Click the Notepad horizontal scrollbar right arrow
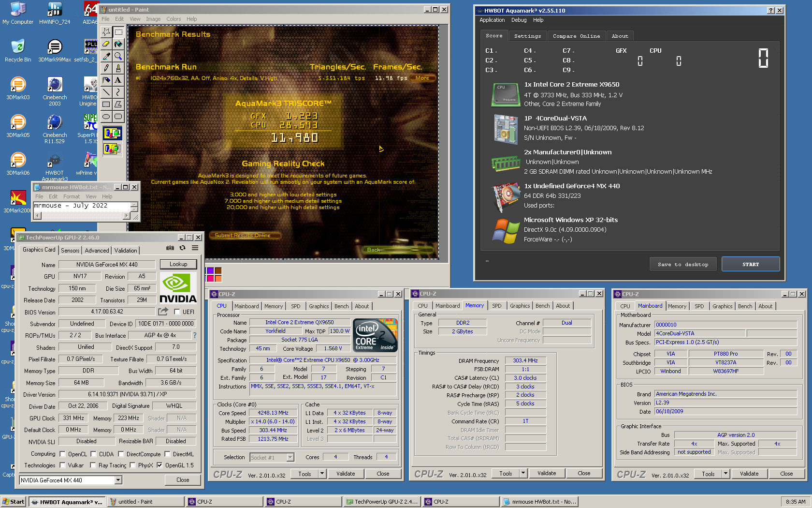812x508 pixels. coord(127,216)
